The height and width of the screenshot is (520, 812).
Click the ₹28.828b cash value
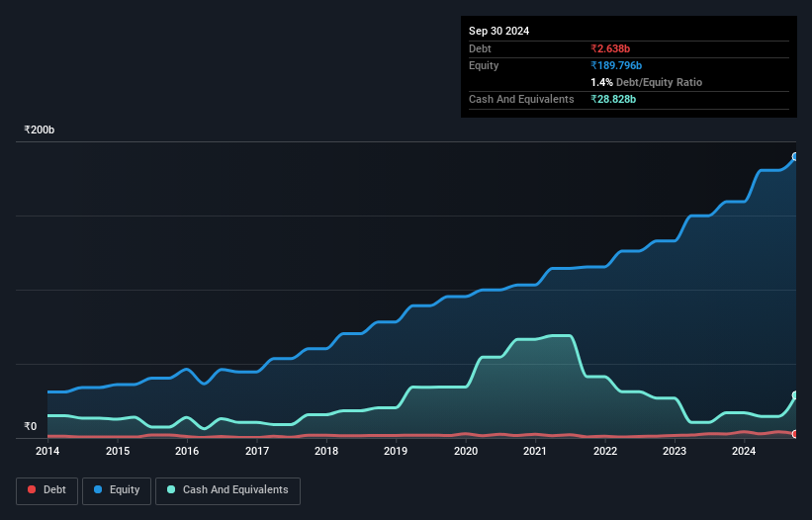613,99
